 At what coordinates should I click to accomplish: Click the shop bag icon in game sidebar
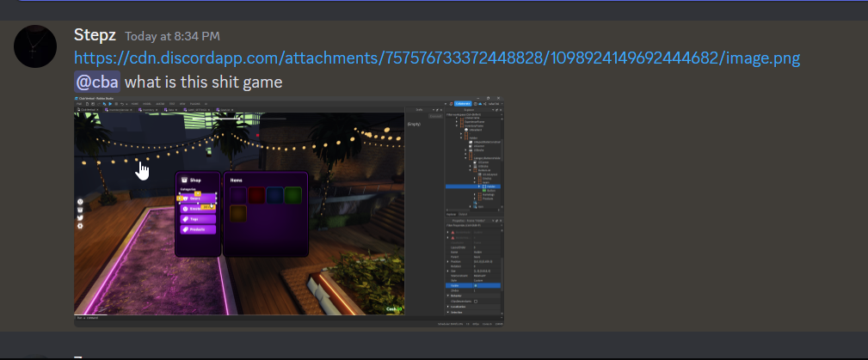(x=80, y=210)
